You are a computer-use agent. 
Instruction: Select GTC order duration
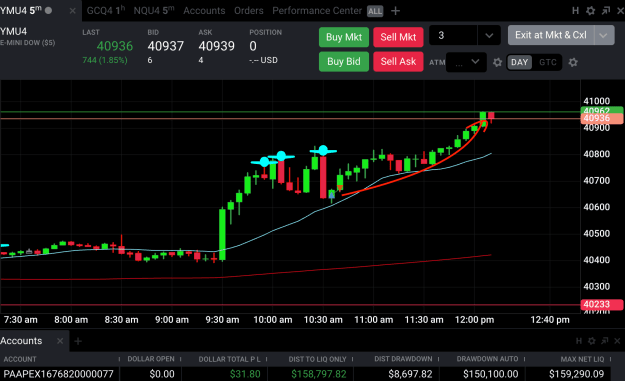point(548,62)
